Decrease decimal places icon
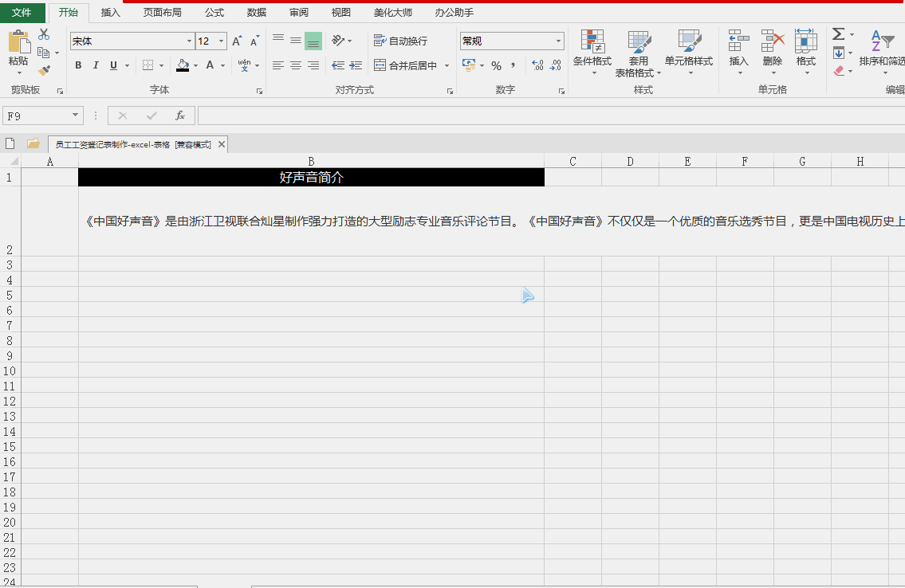 click(x=555, y=65)
